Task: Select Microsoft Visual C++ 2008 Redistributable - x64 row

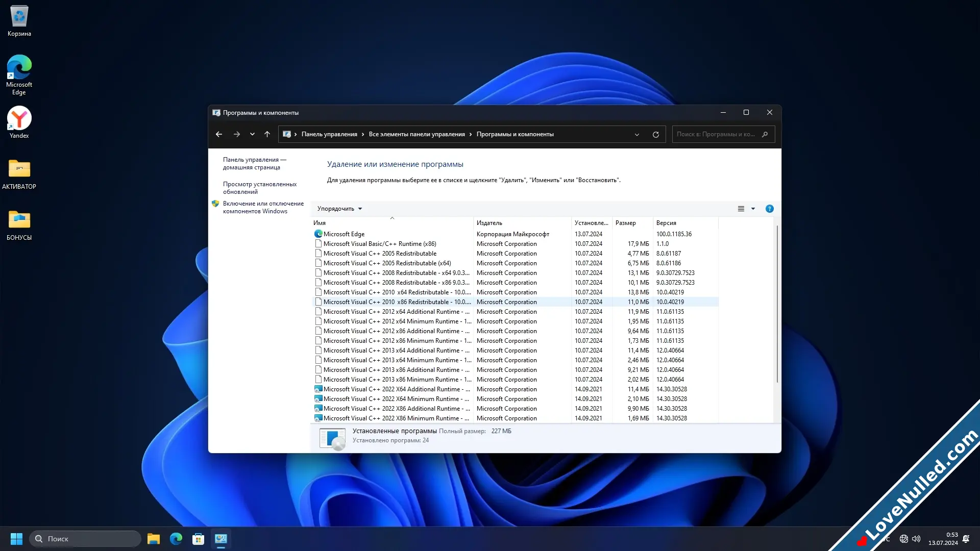Action: tap(514, 273)
